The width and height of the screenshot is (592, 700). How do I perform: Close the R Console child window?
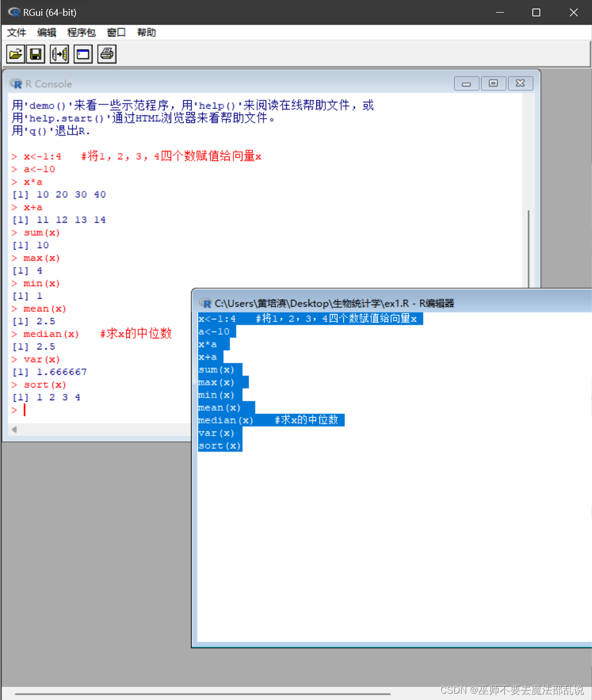520,83
